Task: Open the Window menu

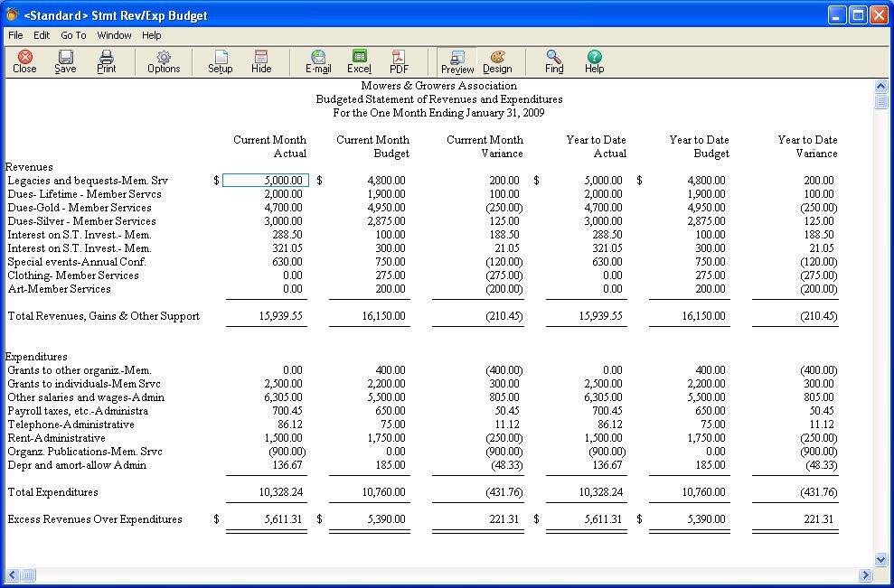Action: [x=115, y=35]
